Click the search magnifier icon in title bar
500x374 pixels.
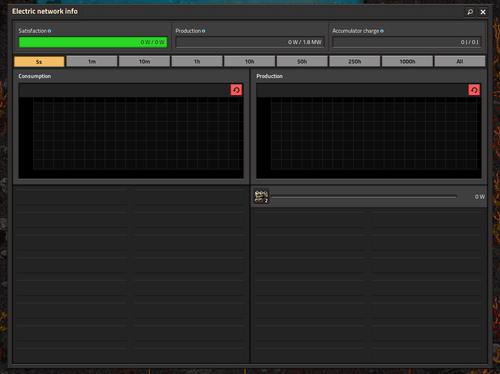click(470, 12)
